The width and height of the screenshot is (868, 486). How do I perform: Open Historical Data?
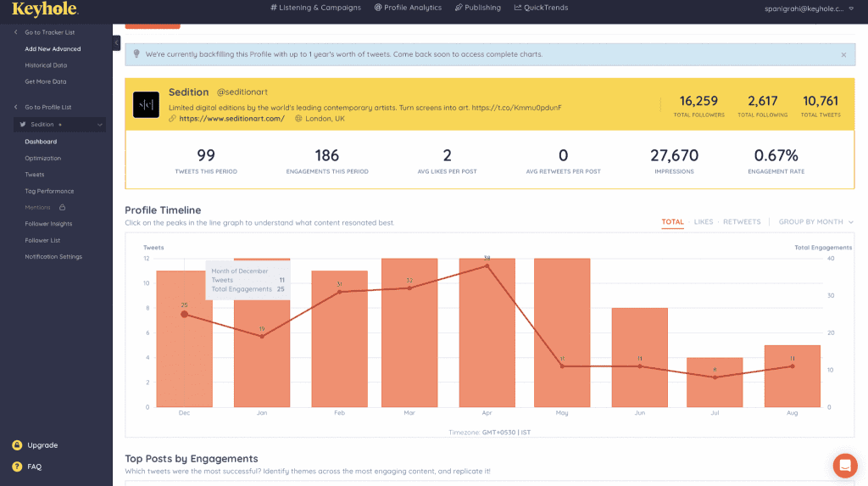46,65
